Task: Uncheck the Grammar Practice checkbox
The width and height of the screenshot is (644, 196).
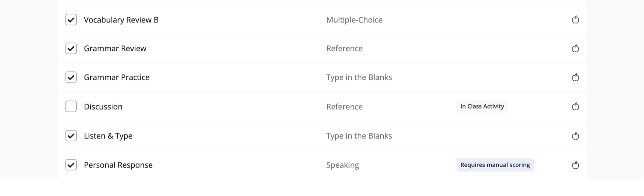Action: pos(71,77)
